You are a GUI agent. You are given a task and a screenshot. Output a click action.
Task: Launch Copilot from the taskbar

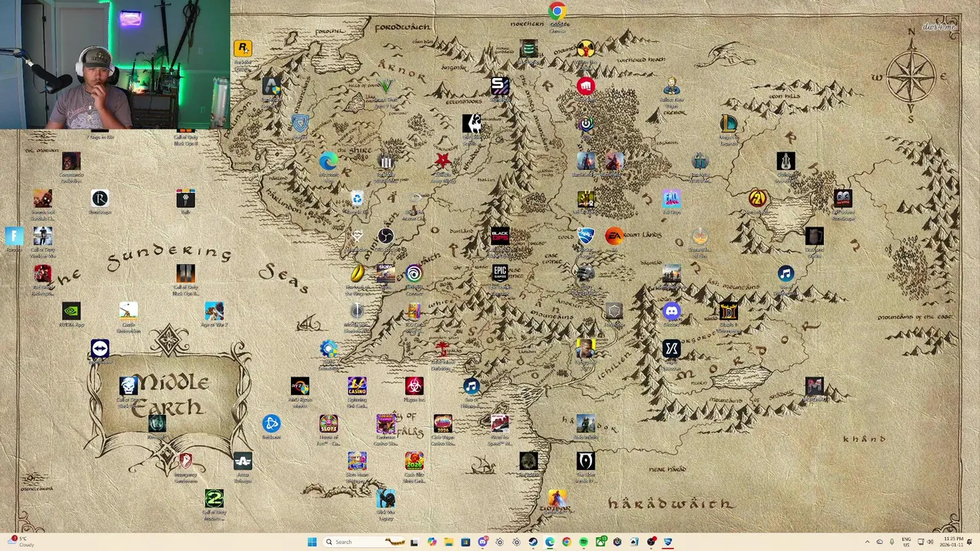pyautogui.click(x=432, y=542)
